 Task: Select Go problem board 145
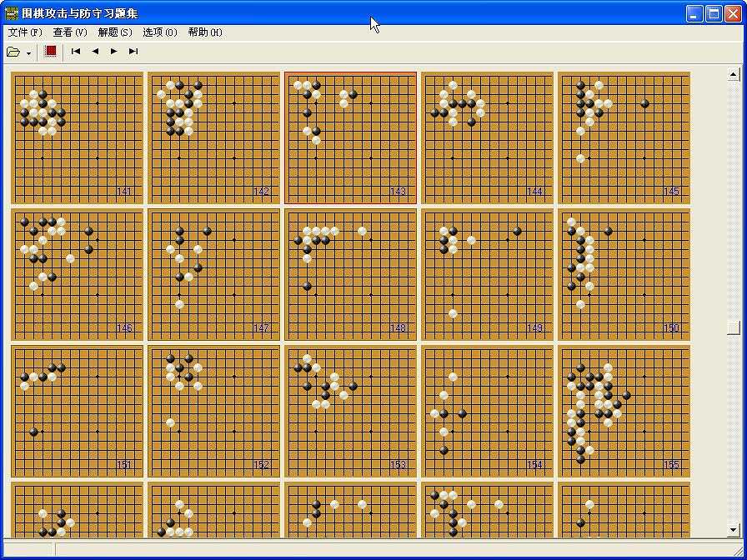pos(624,138)
